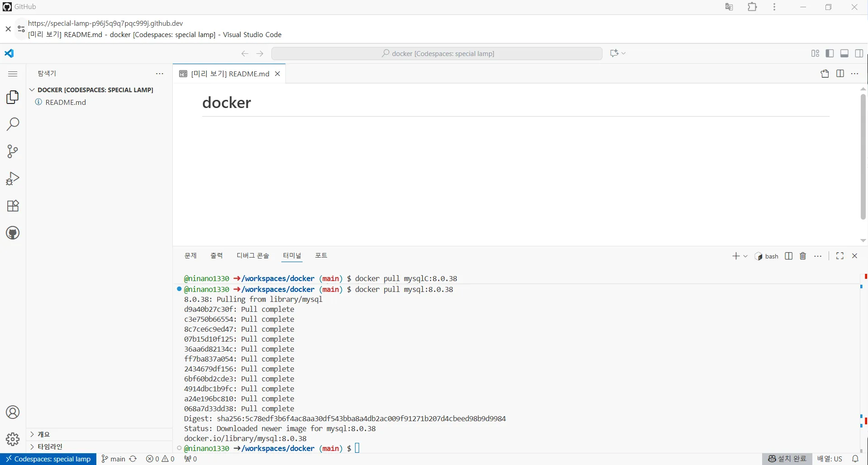Switch to the 포트 ports tab
The image size is (868, 465).
pyautogui.click(x=321, y=256)
